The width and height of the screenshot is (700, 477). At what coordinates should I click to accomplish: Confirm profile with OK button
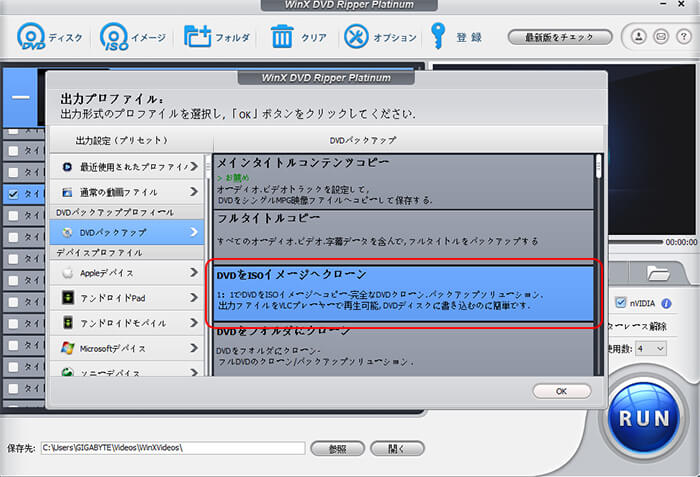click(x=562, y=391)
